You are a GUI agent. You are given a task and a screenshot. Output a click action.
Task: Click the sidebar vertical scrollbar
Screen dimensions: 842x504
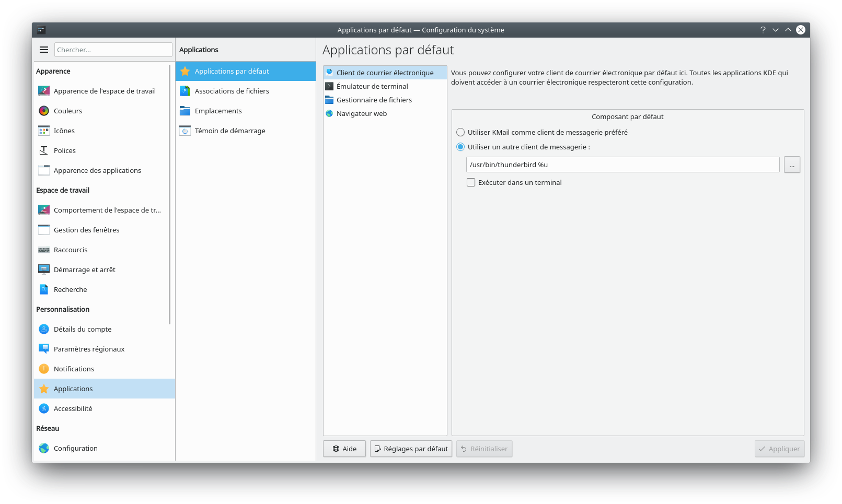[x=170, y=193]
